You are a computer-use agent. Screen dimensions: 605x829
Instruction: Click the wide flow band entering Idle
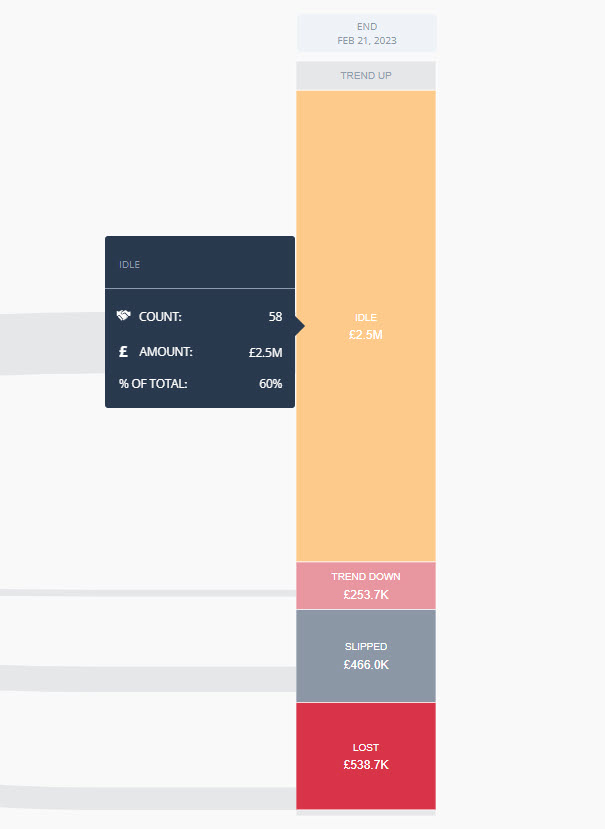(52, 344)
